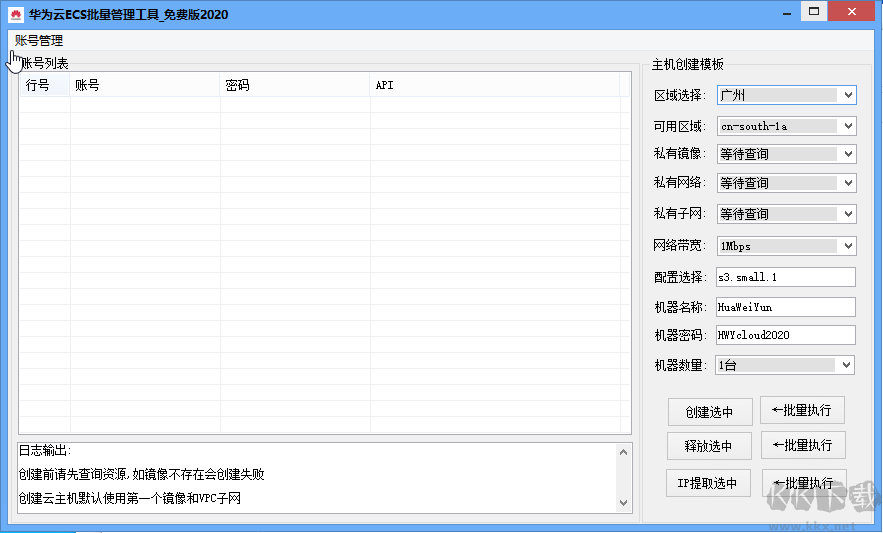Click the 日志输出 label text

tap(45, 451)
